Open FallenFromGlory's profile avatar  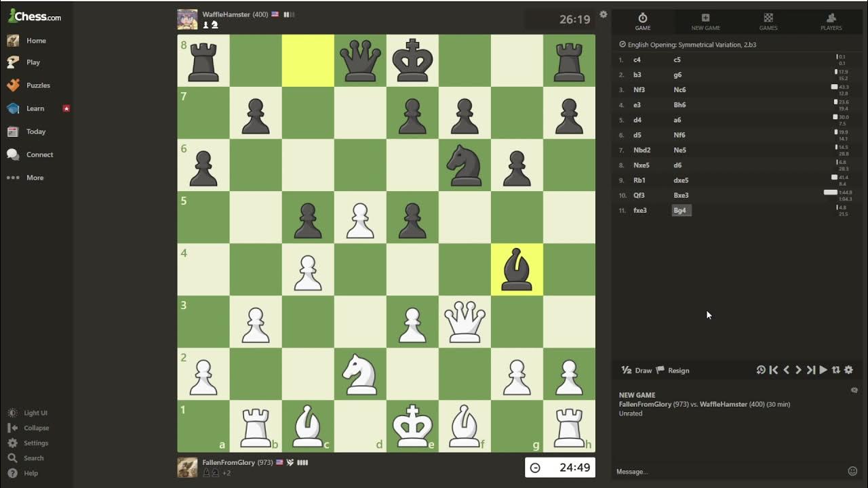(x=187, y=467)
